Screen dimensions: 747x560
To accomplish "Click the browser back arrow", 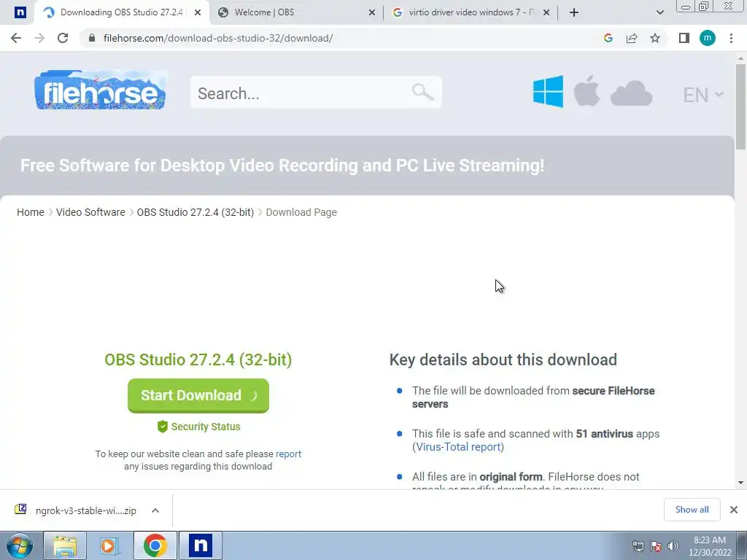I will pyautogui.click(x=16, y=38).
